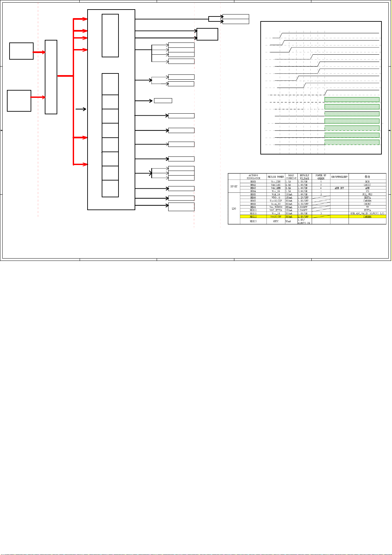Click the small black arrow entering the central block
Viewport: 392px width, 555px height.
(81, 109)
